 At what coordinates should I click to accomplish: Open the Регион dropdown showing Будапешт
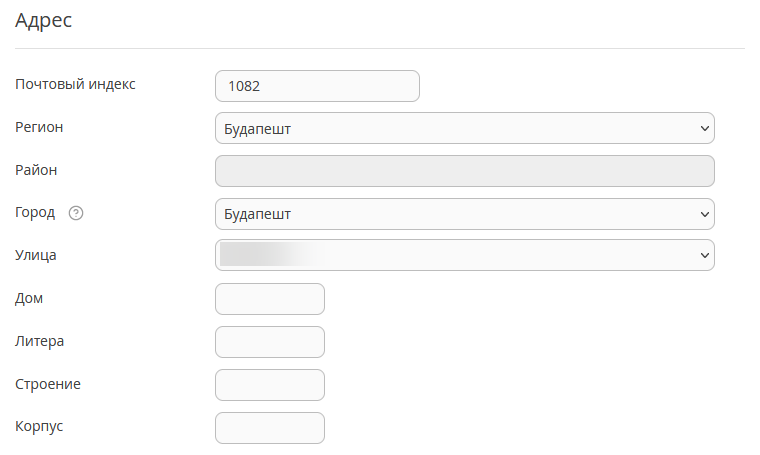tap(465, 128)
